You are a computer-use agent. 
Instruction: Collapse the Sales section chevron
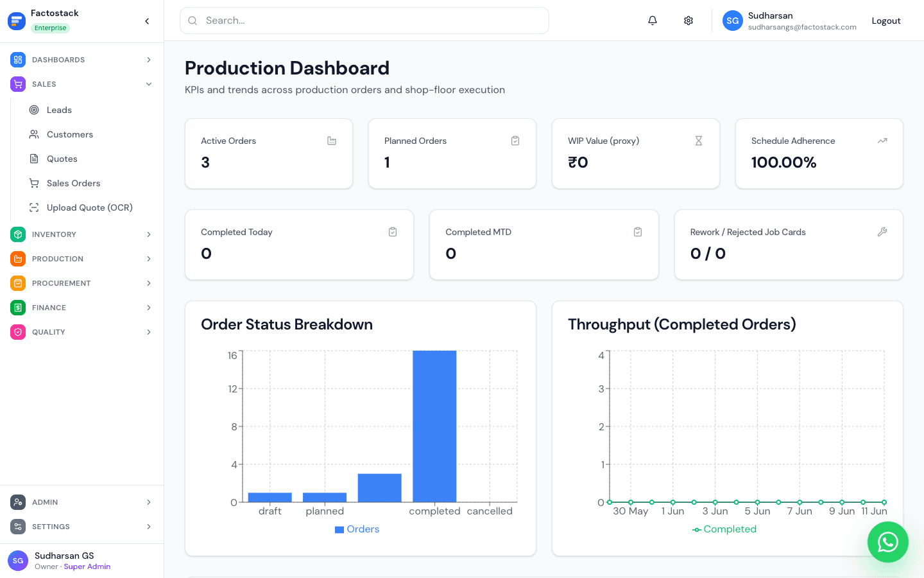click(149, 84)
